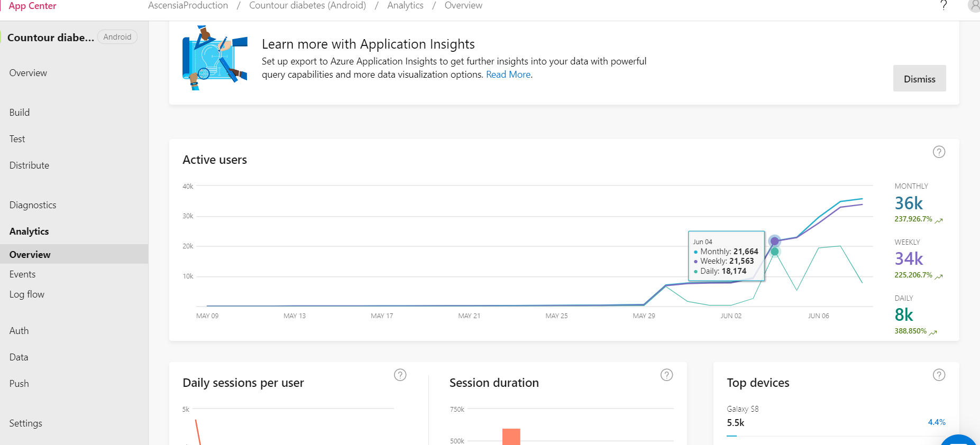
Task: Follow the Read More link
Action: point(508,75)
